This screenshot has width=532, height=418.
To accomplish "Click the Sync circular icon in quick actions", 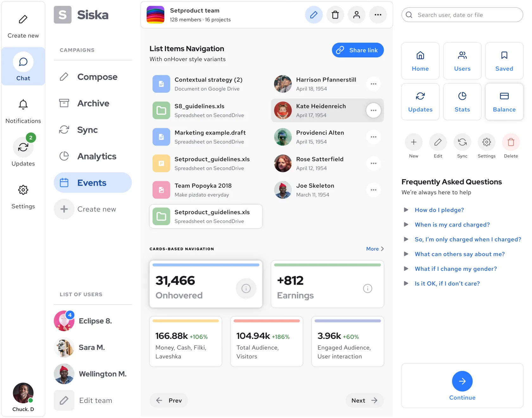I will 462,142.
